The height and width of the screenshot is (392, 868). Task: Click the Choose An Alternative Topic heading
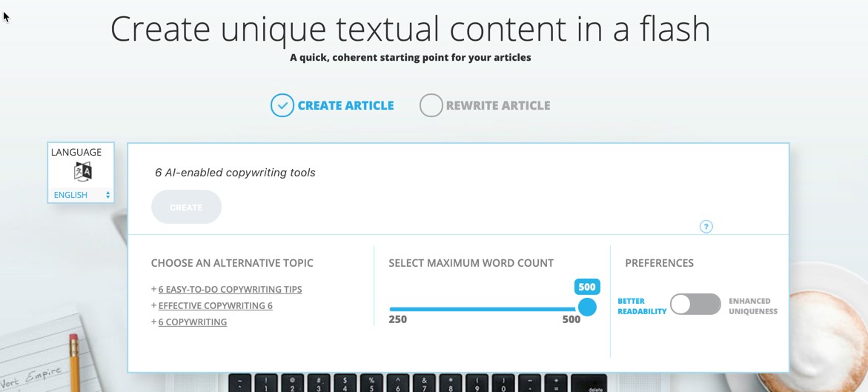pyautogui.click(x=232, y=263)
